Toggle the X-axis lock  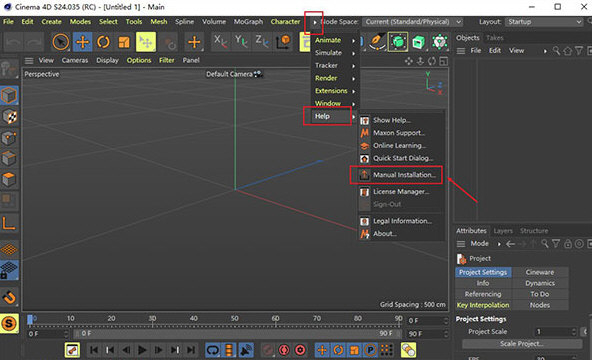[220, 42]
